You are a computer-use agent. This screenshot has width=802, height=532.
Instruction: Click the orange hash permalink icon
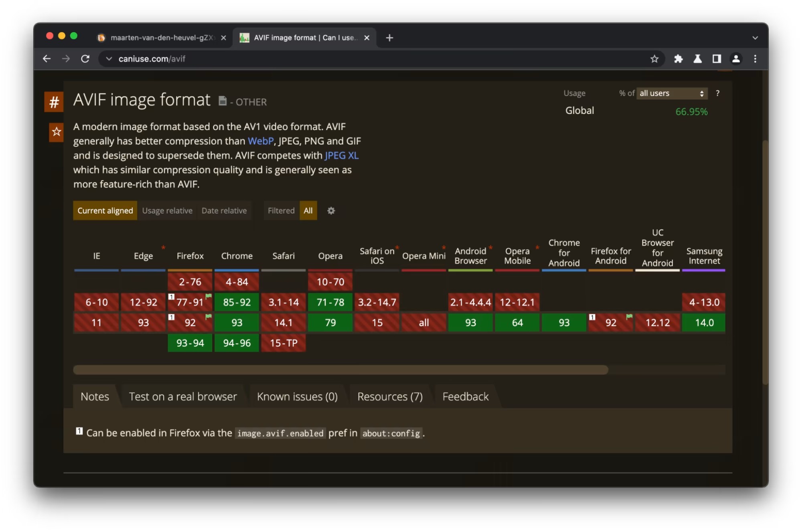click(x=54, y=102)
